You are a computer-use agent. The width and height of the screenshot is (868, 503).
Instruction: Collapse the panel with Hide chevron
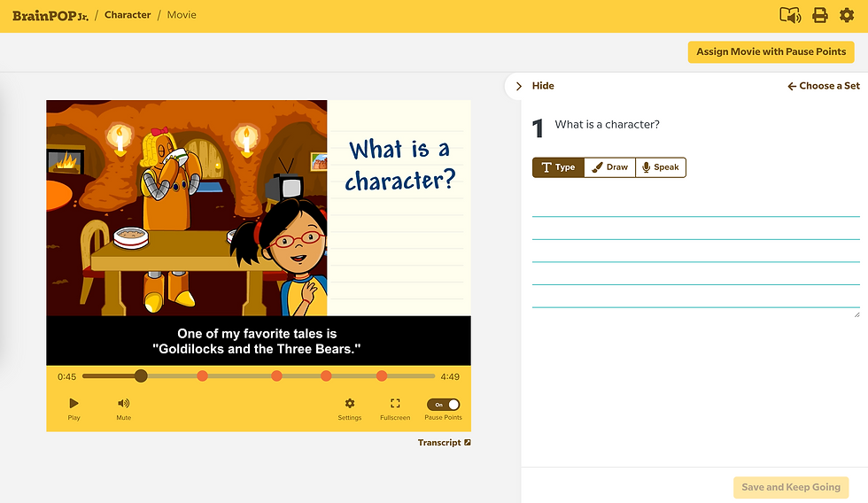[x=519, y=86]
